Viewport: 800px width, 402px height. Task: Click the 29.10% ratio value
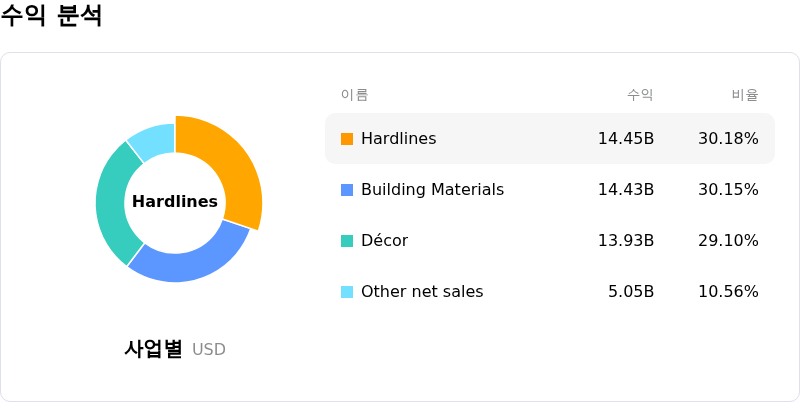coord(728,241)
